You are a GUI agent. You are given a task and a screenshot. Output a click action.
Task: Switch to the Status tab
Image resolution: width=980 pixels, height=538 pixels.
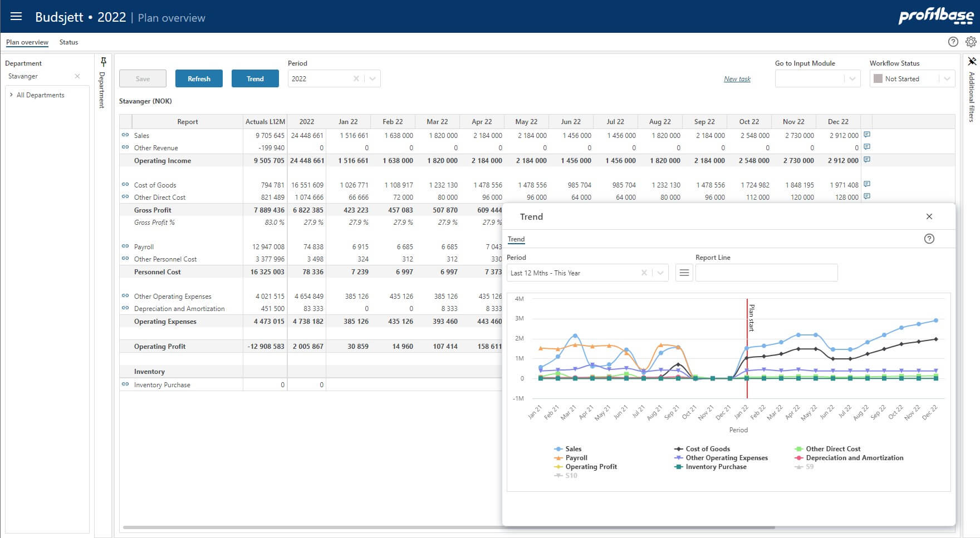click(68, 42)
